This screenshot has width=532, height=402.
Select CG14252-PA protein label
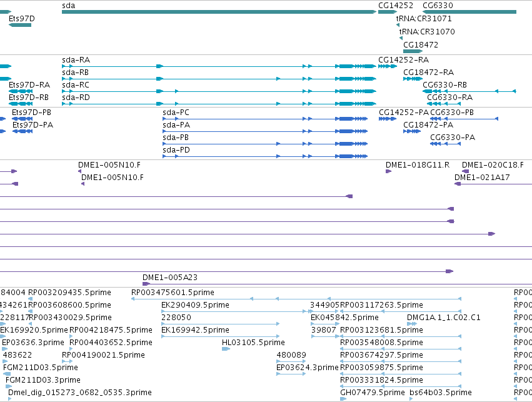point(404,113)
